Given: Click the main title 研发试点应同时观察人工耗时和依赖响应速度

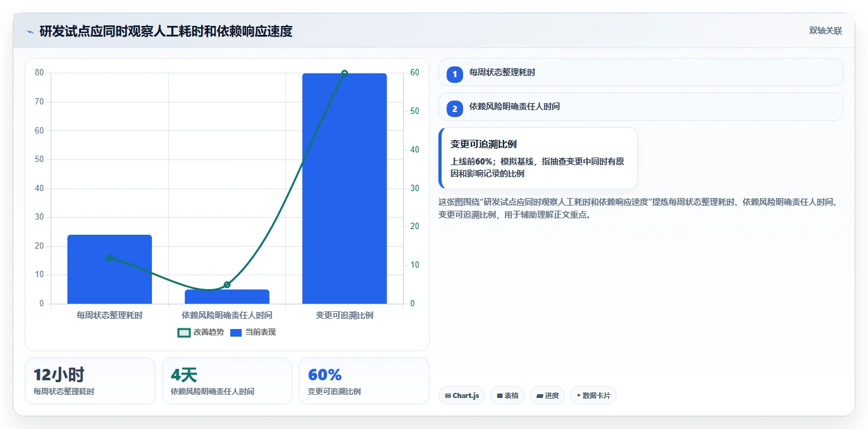Looking at the screenshot, I should [x=166, y=32].
